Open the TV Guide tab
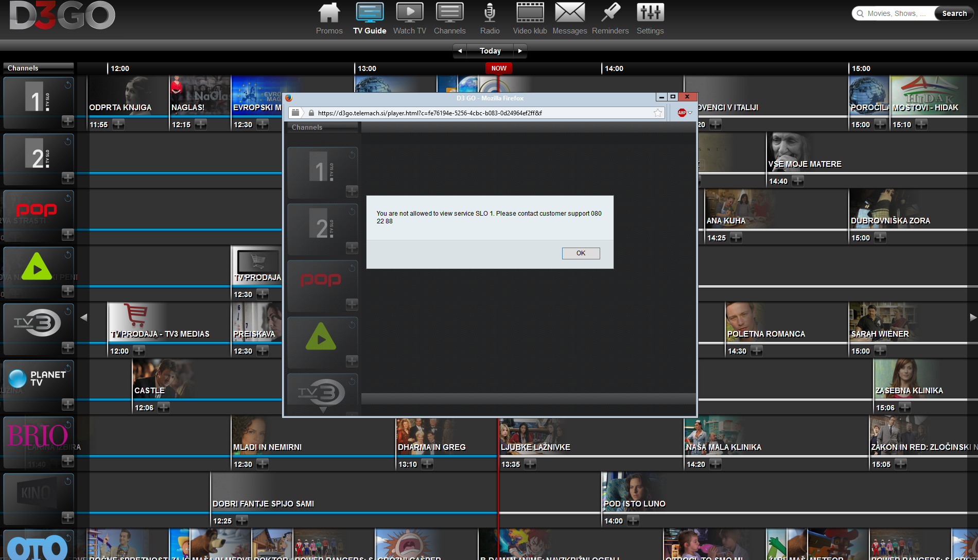Image resolution: width=978 pixels, height=560 pixels. pyautogui.click(x=370, y=19)
